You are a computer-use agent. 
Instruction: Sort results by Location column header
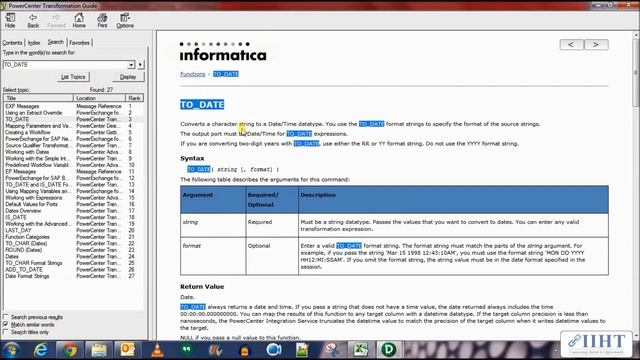99,98
